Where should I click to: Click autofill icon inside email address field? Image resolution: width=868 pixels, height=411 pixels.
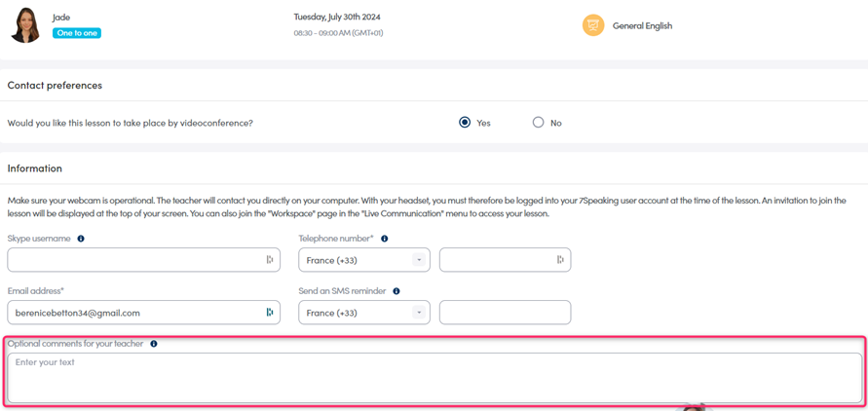tap(270, 313)
